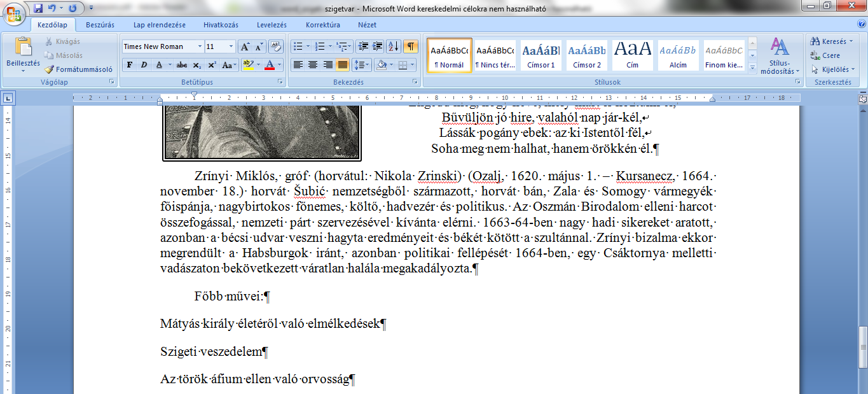
Task: Toggle ruler visibility icon above scrollbar
Action: pyautogui.click(x=863, y=98)
